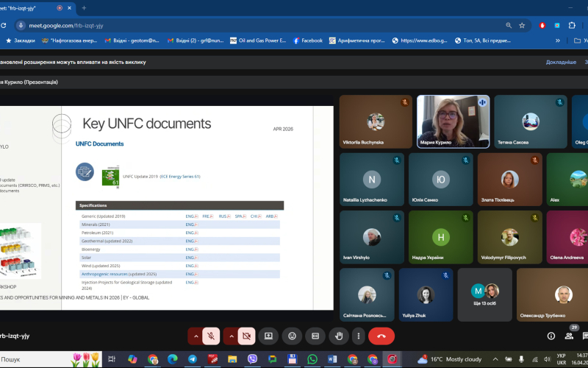
Task: Open the Вхідні (2) - grf Gmail bookmark
Action: pos(196,40)
